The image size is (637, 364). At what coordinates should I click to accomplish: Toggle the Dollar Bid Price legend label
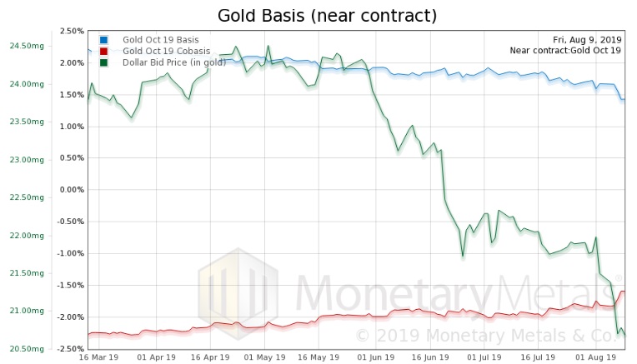click(x=174, y=61)
